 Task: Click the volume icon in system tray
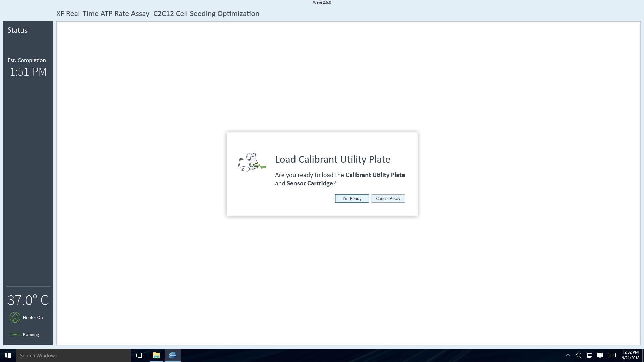pos(579,355)
